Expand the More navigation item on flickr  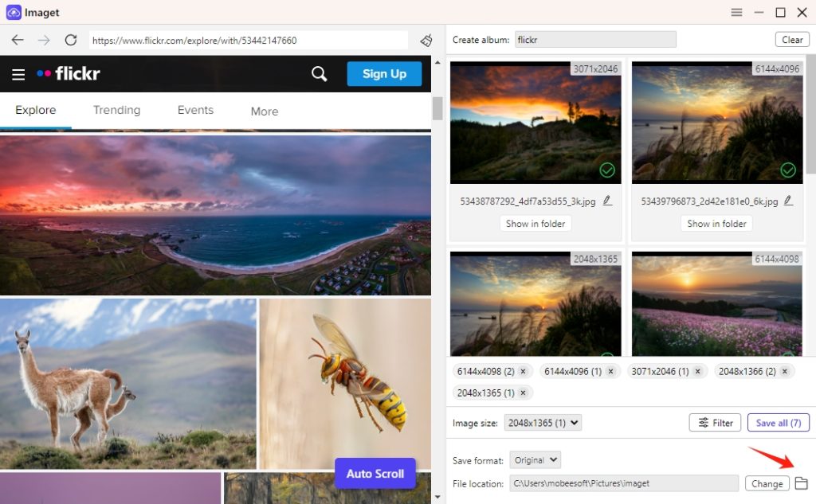point(264,111)
